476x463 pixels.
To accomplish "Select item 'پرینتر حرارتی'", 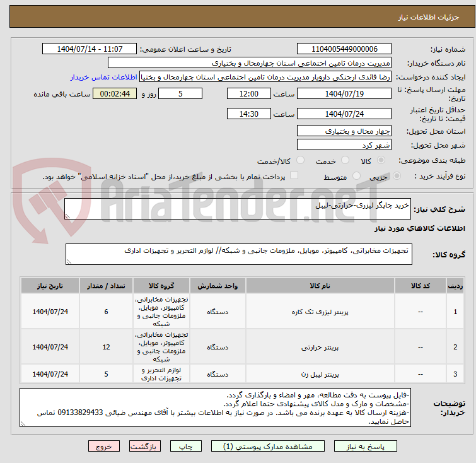I will 320,347.
